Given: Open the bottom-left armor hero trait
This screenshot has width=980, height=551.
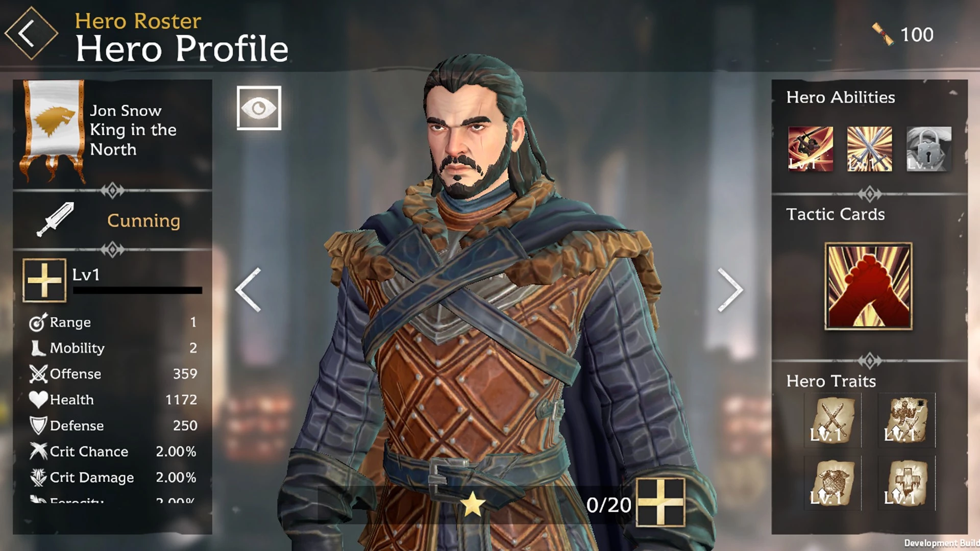Looking at the screenshot, I should (x=832, y=483).
